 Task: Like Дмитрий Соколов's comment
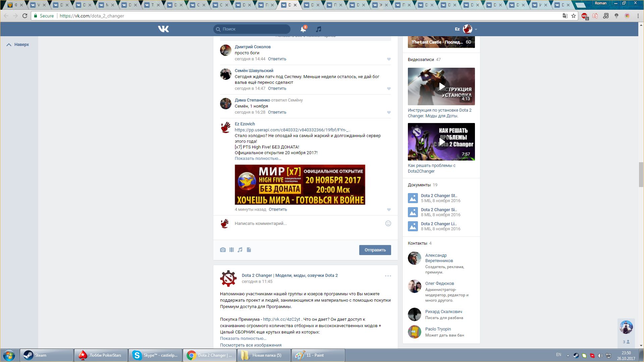pos(389,59)
